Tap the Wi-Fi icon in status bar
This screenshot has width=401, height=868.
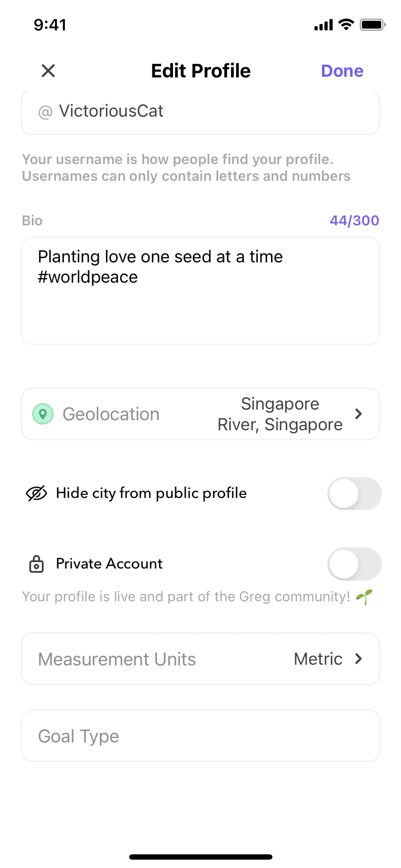point(346,25)
